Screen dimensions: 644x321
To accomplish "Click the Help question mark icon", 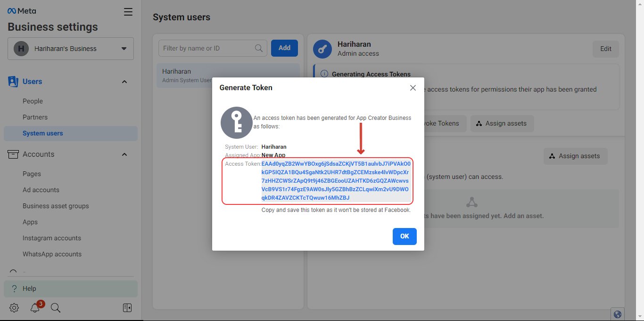I will pos(14,288).
